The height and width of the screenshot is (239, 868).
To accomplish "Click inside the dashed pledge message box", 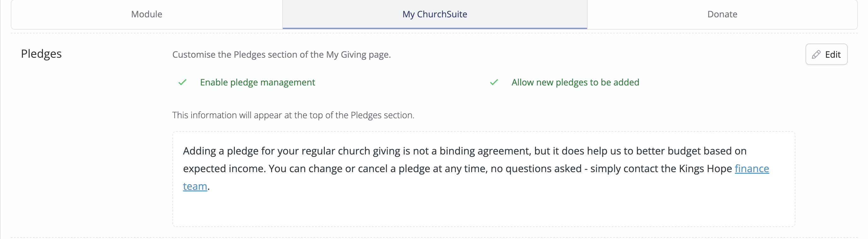I will coord(484,179).
